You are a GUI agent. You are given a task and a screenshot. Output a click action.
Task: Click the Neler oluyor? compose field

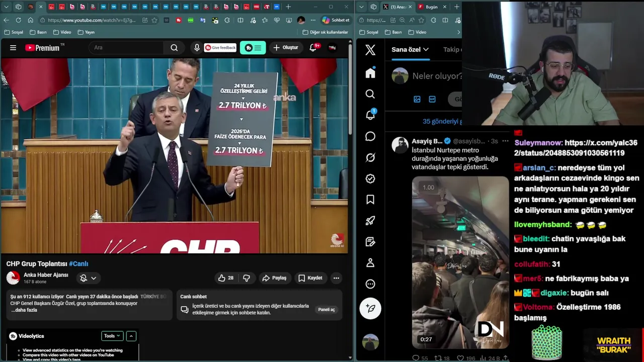437,76
